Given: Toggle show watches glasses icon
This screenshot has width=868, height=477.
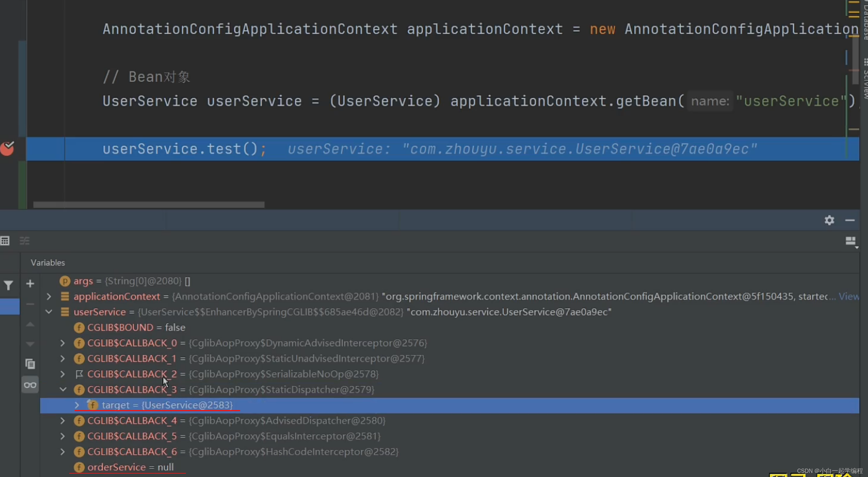Looking at the screenshot, I should coord(30,385).
